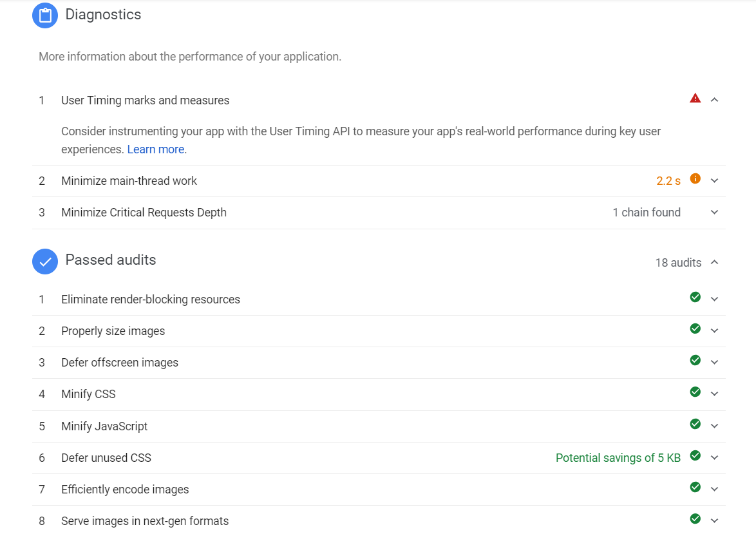Click the 1 chain found label
Screen dimensions: 756x534
[646, 213]
